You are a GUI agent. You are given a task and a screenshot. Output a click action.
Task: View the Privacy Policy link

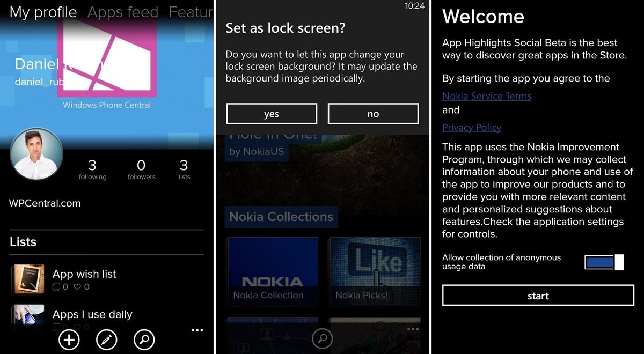pyautogui.click(x=472, y=128)
